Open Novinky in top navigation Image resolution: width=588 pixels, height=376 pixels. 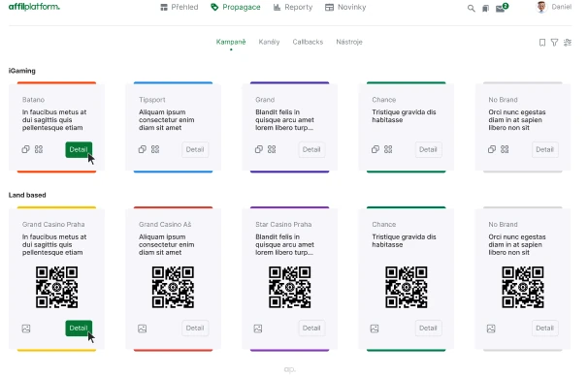[345, 7]
